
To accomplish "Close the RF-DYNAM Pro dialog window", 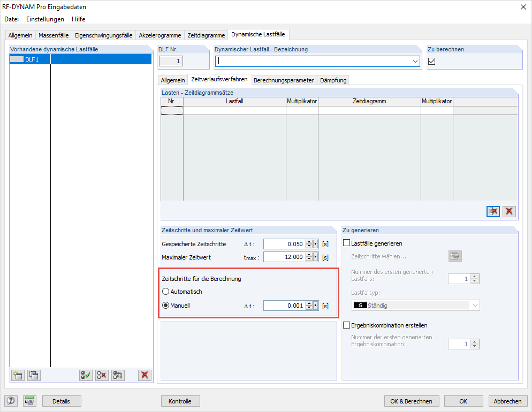I will coord(523,7).
